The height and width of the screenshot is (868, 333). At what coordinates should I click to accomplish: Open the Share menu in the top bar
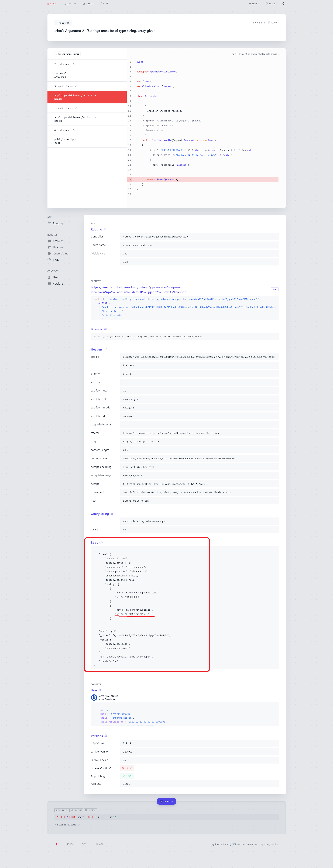254,4
